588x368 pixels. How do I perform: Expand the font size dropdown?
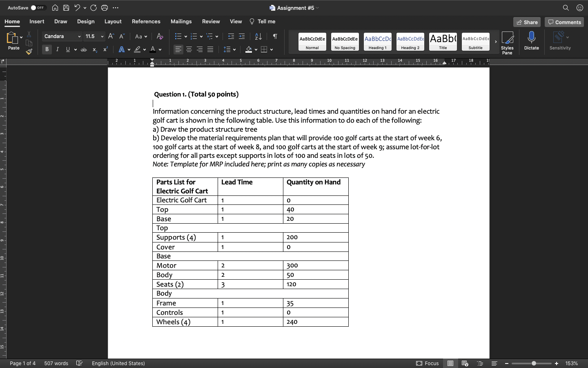pyautogui.click(x=102, y=36)
